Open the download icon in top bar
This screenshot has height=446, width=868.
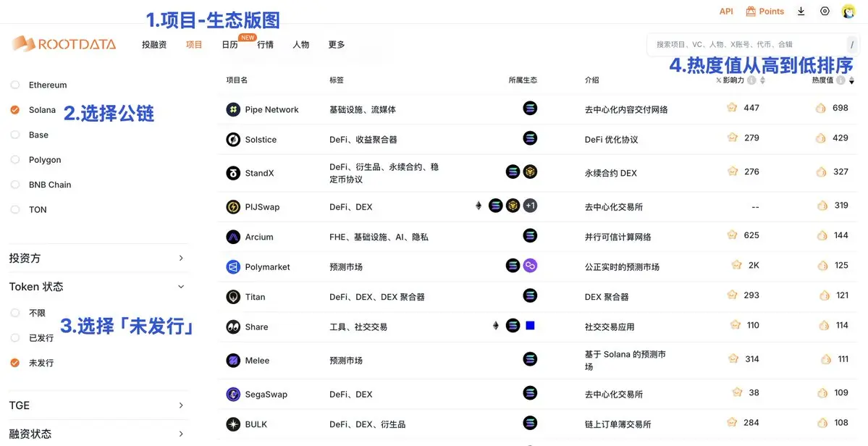801,11
